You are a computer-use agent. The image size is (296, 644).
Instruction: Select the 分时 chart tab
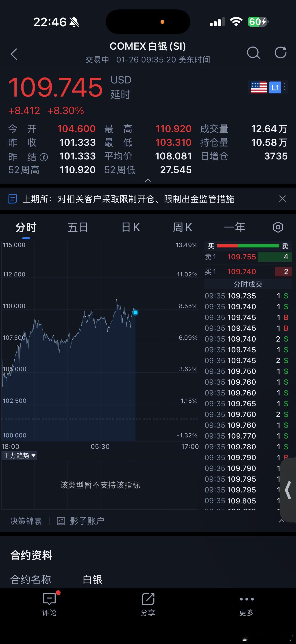(26, 227)
